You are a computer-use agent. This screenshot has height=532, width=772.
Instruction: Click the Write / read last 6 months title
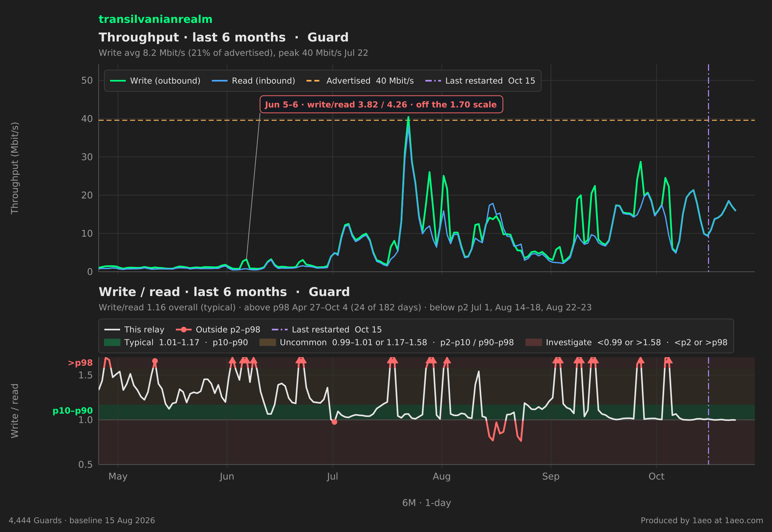pos(224,292)
